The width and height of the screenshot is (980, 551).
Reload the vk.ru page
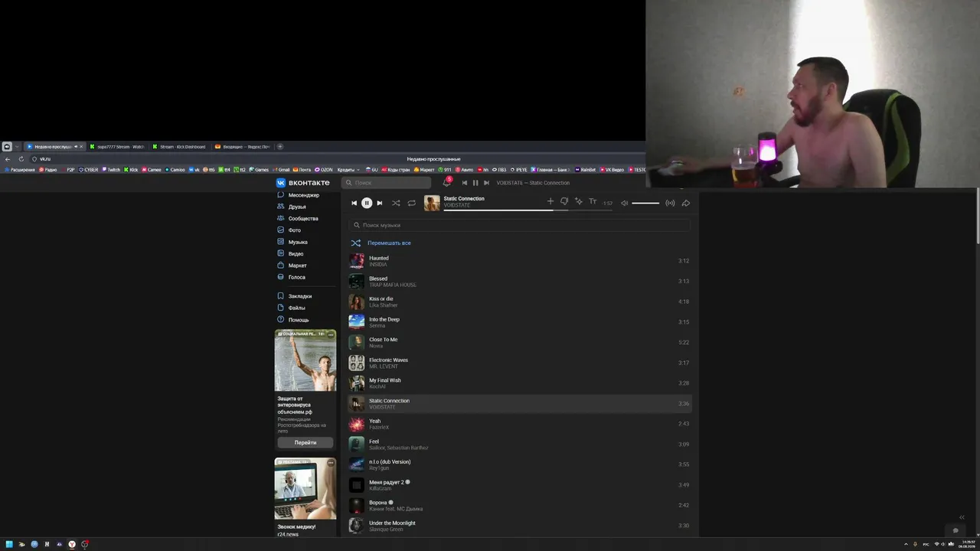coord(21,158)
